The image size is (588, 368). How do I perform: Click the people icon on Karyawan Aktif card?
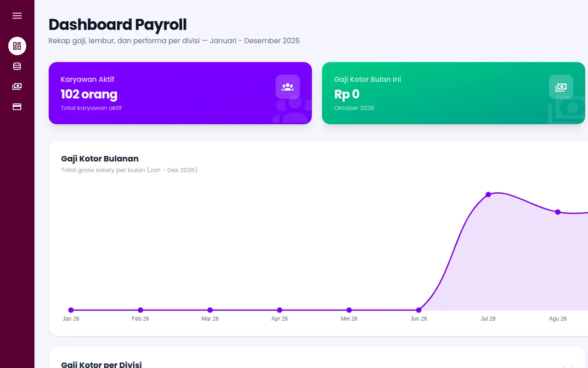click(x=288, y=86)
